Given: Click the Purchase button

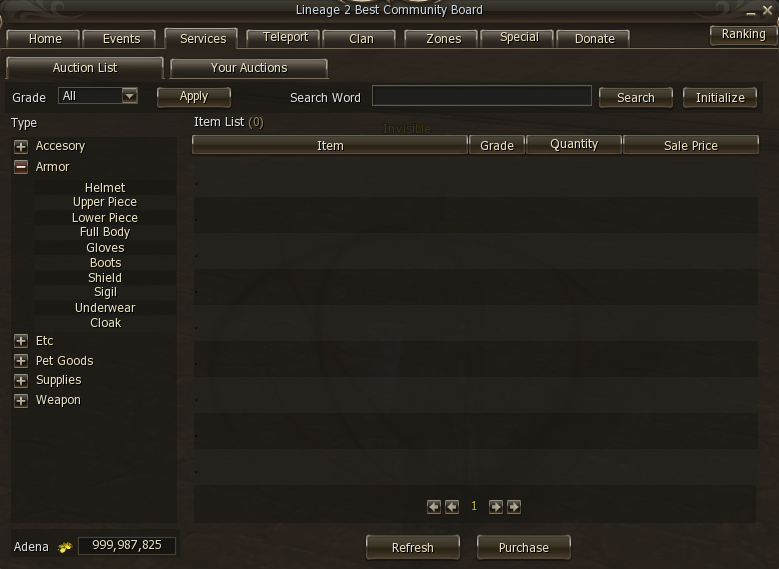Looking at the screenshot, I should (524, 547).
